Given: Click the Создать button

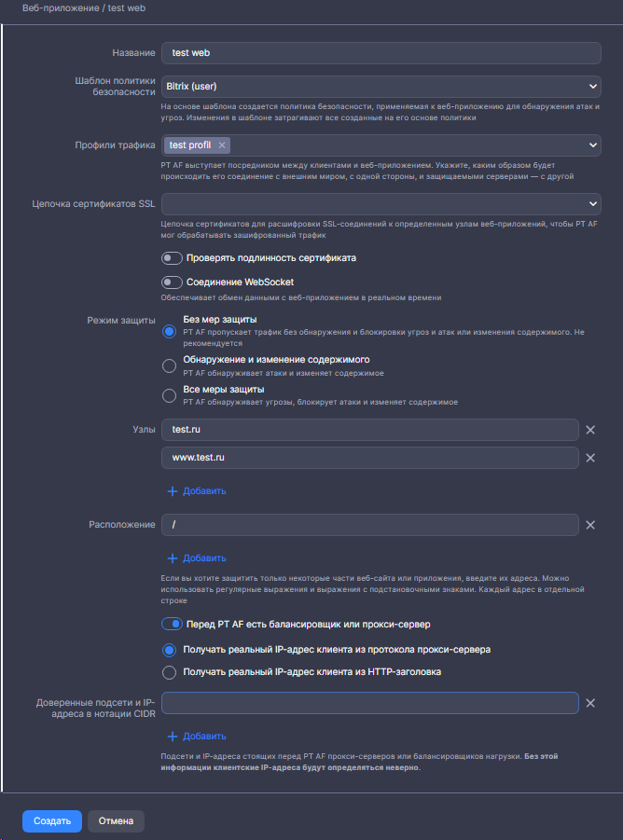Looking at the screenshot, I should click(52, 821).
